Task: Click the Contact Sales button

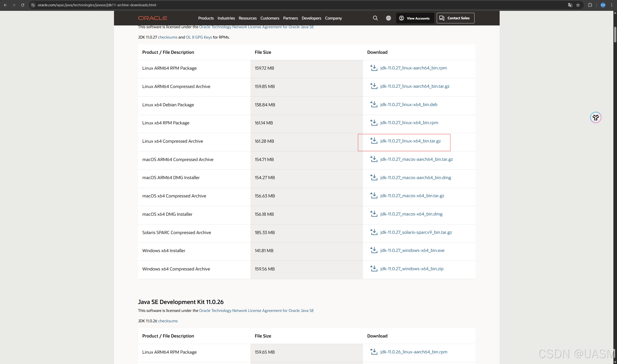Action: pyautogui.click(x=455, y=18)
